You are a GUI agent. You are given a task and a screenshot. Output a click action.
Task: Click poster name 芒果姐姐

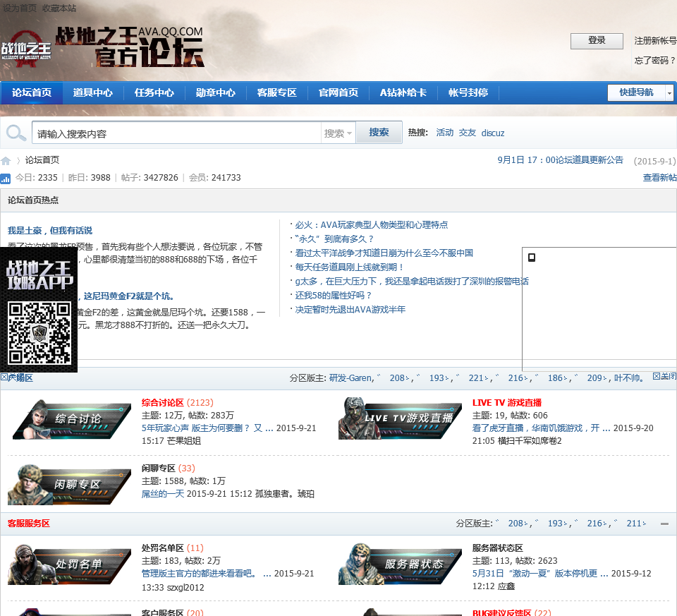click(x=184, y=441)
